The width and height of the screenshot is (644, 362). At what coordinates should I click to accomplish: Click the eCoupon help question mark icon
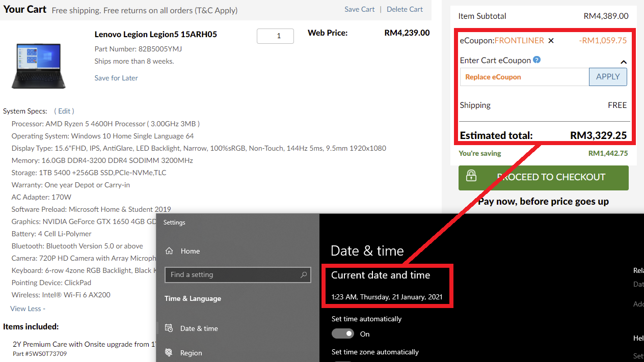[x=536, y=60]
